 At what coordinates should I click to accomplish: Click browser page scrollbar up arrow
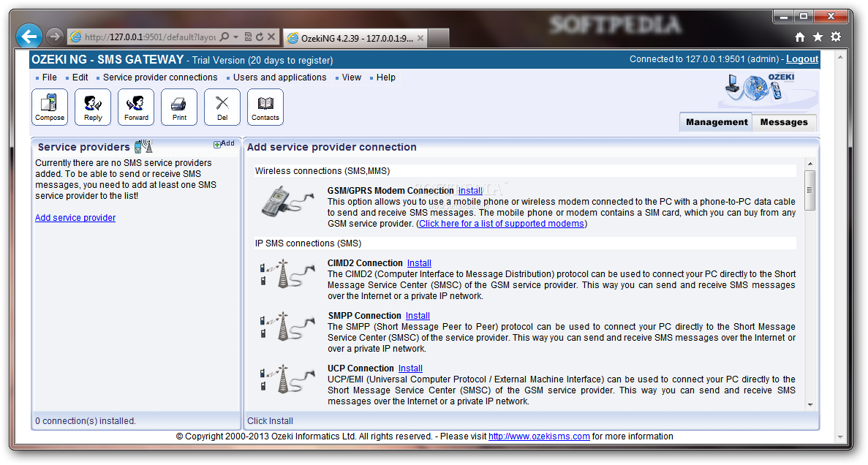coord(840,57)
